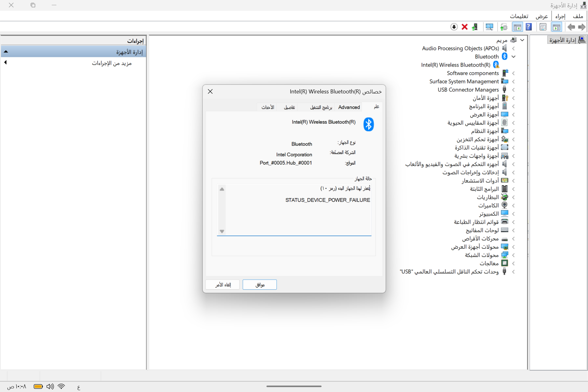Click the Back arrow in the toolbar
Image resolution: width=588 pixels, height=392 pixels.
571,27
